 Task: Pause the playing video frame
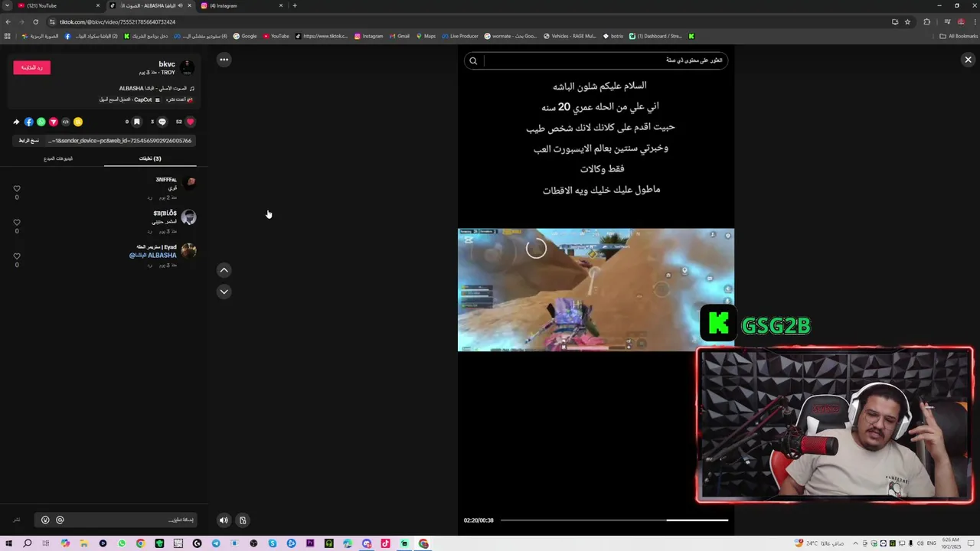(596, 289)
